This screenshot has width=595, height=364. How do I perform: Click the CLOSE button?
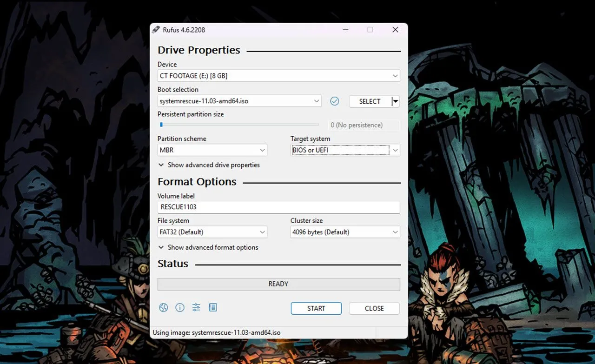[374, 308]
